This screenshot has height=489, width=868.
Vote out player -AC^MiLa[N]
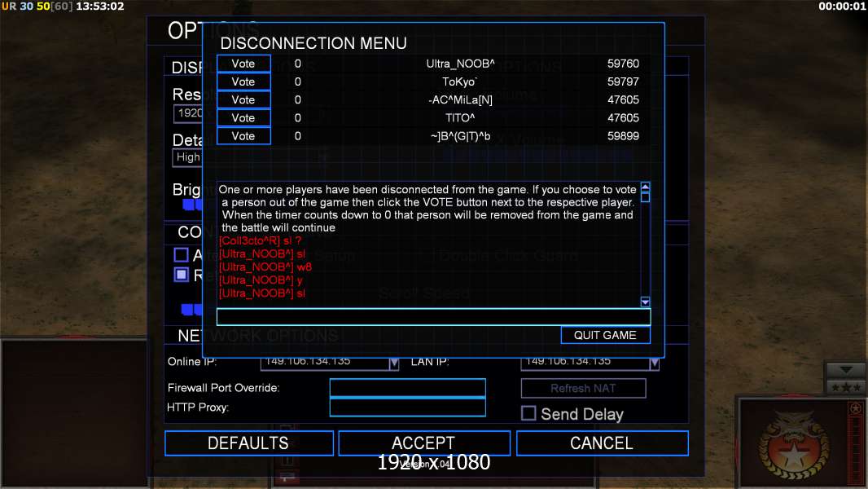click(243, 99)
